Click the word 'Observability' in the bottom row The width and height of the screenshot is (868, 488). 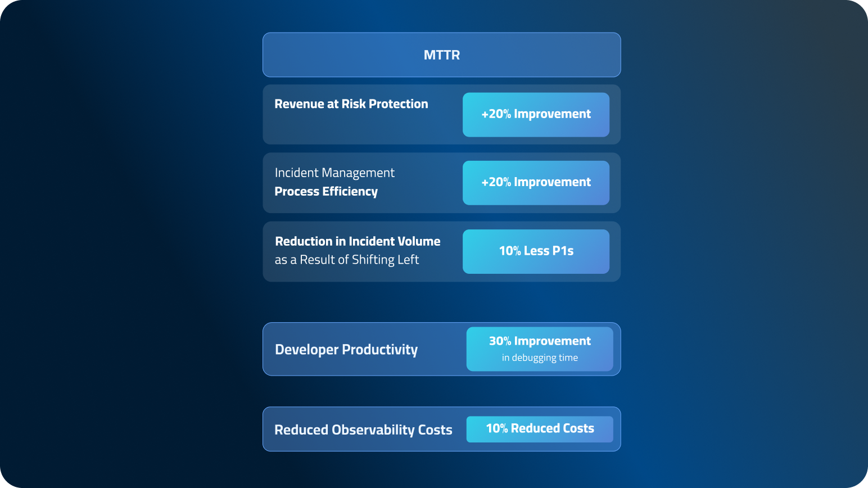373,430
